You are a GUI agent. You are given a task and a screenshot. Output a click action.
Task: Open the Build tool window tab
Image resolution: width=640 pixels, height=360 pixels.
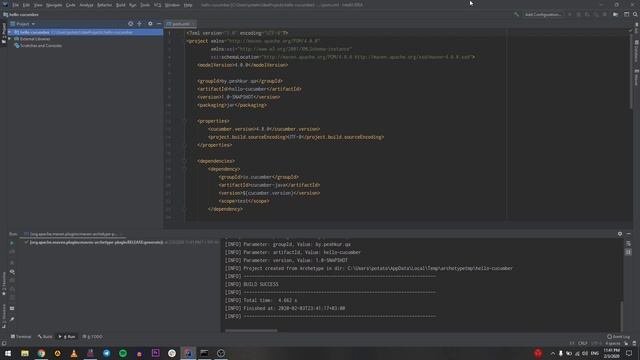pos(45,337)
